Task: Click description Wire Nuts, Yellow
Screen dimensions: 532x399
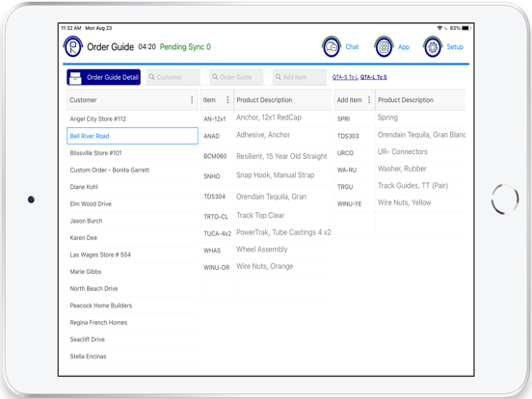Action: click(x=404, y=202)
